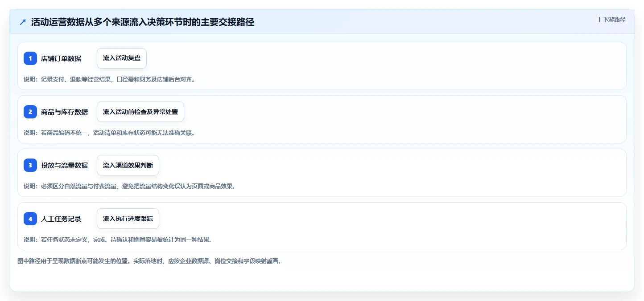Click the note starting 说明：记录支付、退款等经营结果
This screenshot has height=301, width=644.
109,79
